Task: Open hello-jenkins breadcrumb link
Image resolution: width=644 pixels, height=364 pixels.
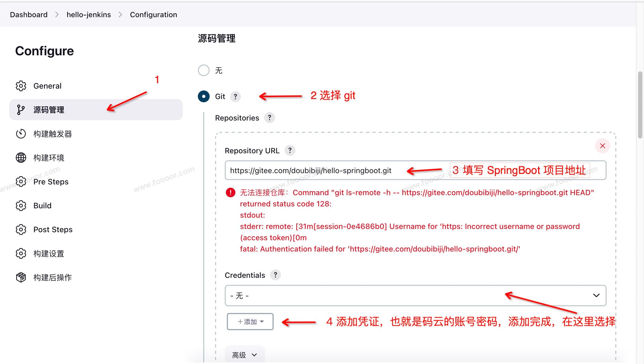Action: pyautogui.click(x=89, y=14)
